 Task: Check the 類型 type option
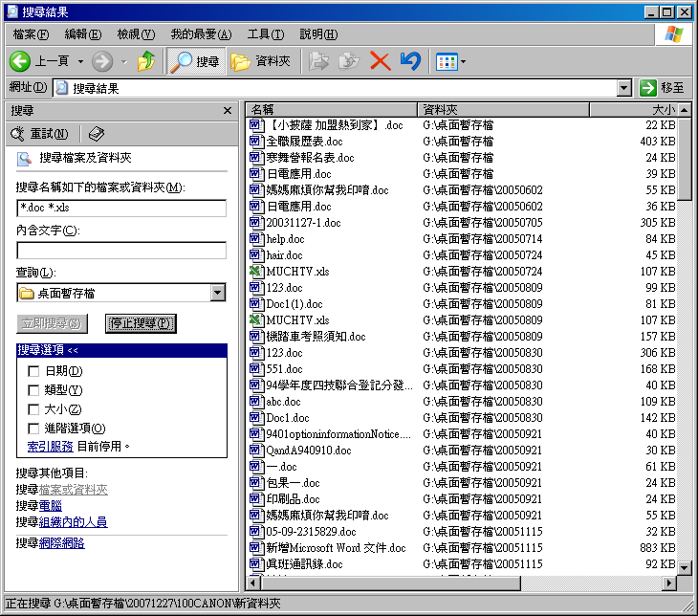(33, 390)
